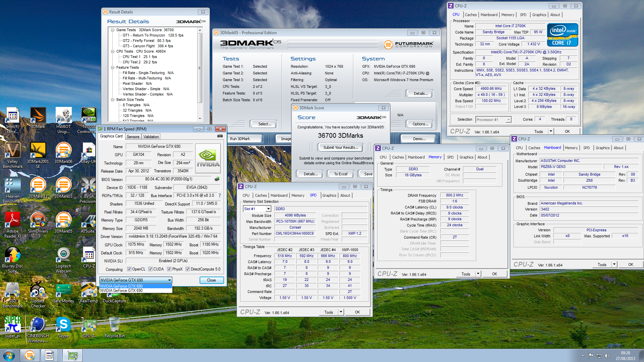
Task: Open About tab in CPU-Z Memory window
Action: point(482,157)
